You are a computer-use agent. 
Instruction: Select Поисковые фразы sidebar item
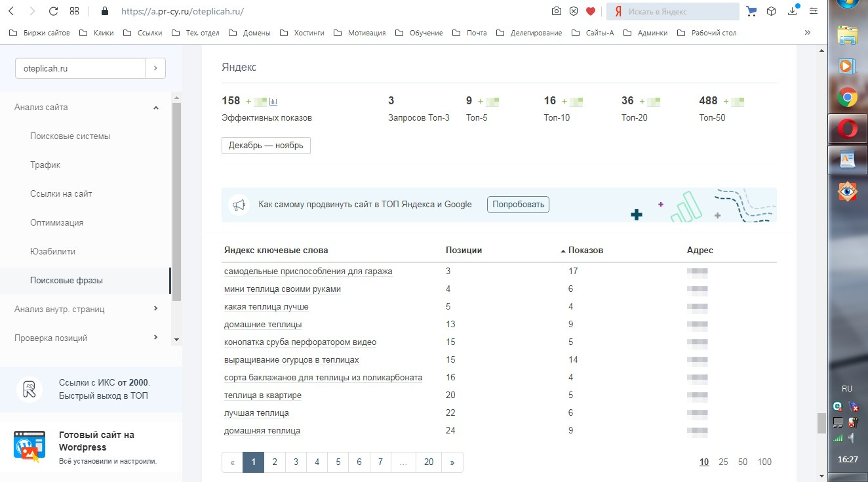coord(66,281)
